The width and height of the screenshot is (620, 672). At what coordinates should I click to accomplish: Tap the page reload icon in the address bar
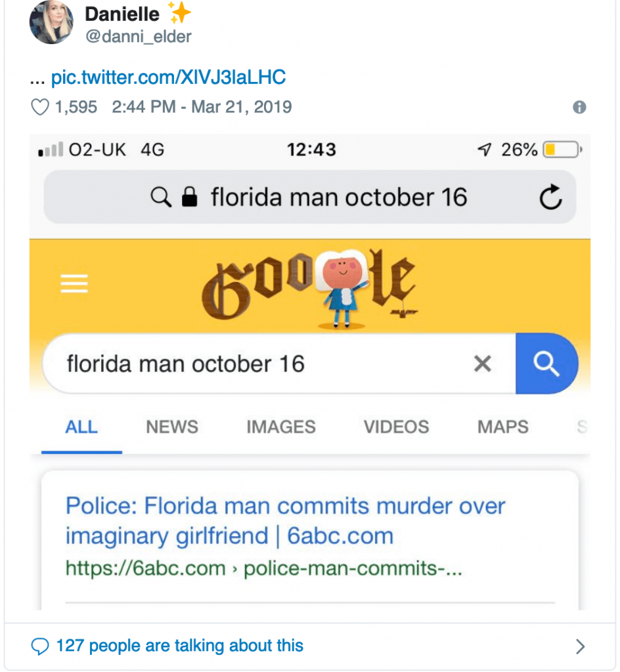[x=551, y=196]
